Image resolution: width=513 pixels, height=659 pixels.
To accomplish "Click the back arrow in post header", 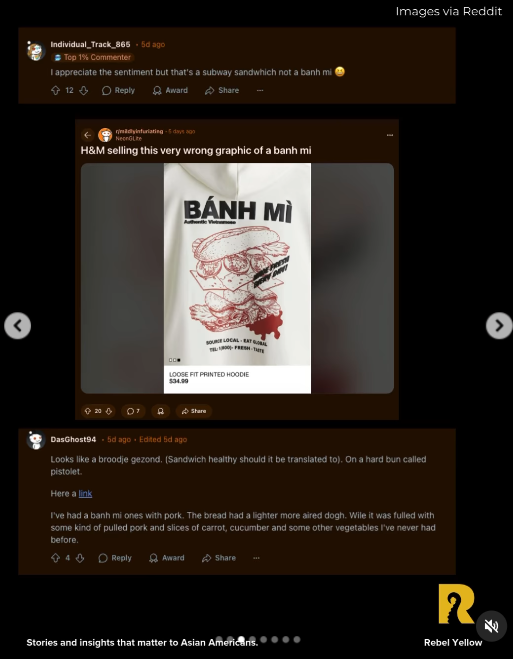I will pyautogui.click(x=87, y=135).
